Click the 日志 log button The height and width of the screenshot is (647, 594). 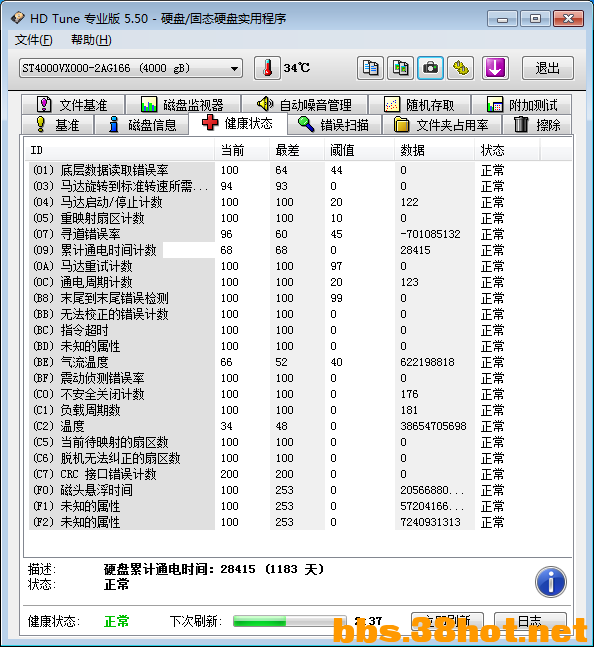pyautogui.click(x=530, y=621)
